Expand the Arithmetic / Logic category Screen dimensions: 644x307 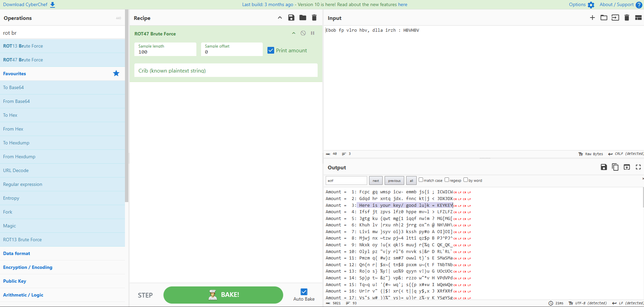coord(62,295)
